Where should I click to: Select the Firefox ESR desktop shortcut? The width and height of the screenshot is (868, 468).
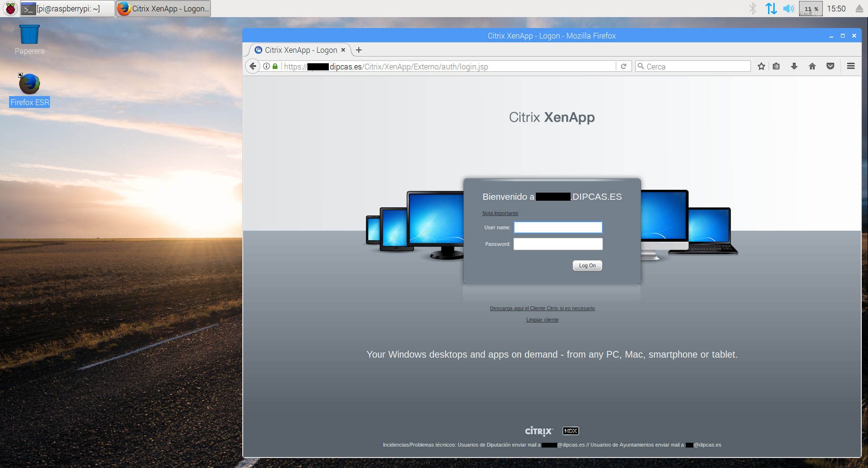30,90
